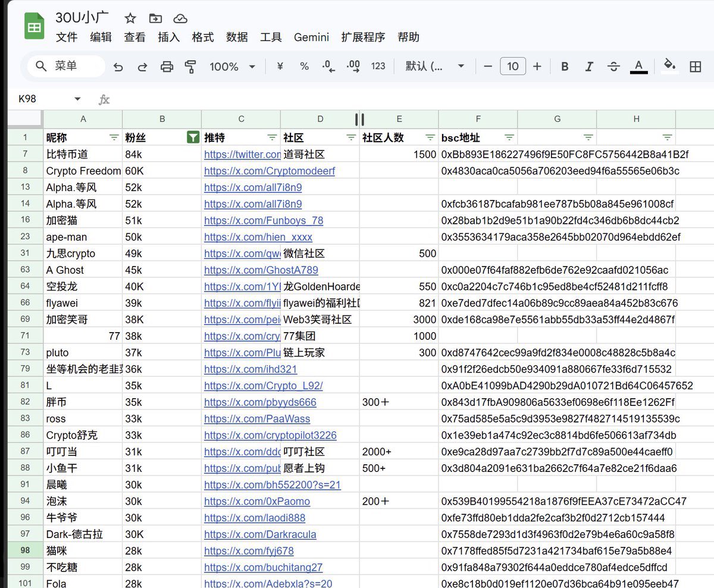Open filter dropdown in column G header
The image size is (714, 588).
[x=588, y=137]
